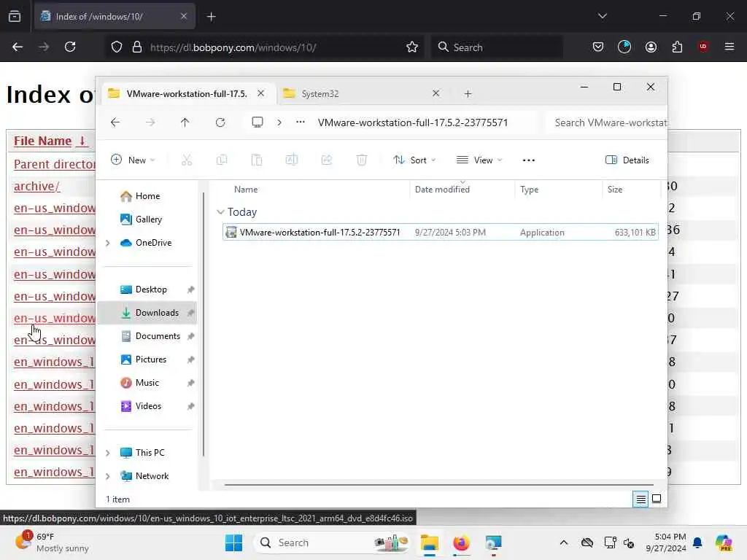Collapse the Today file group
Screen dimensions: 747x560
click(x=220, y=212)
